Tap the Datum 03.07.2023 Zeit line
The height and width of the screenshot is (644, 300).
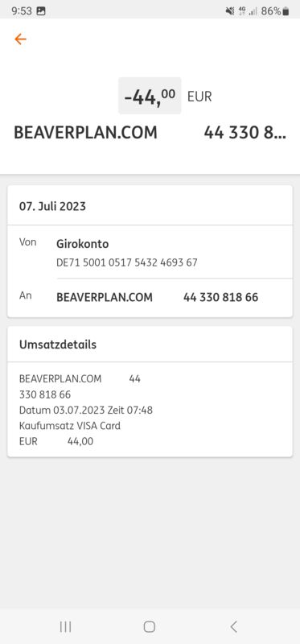[86, 410]
